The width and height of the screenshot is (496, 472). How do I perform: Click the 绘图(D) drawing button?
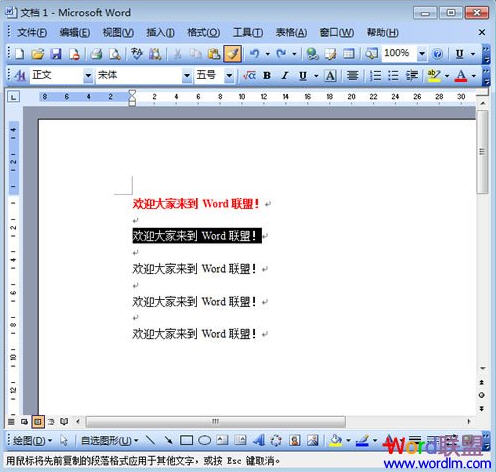[x=32, y=441]
